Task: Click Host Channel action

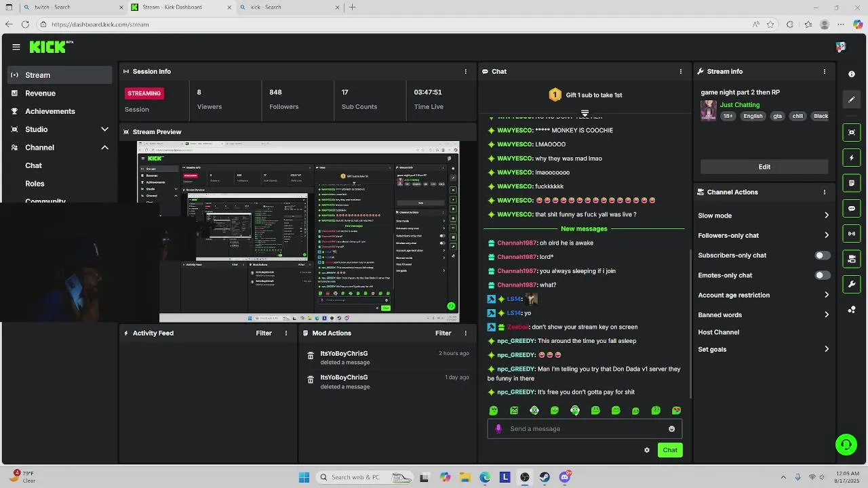Action: [x=718, y=332]
